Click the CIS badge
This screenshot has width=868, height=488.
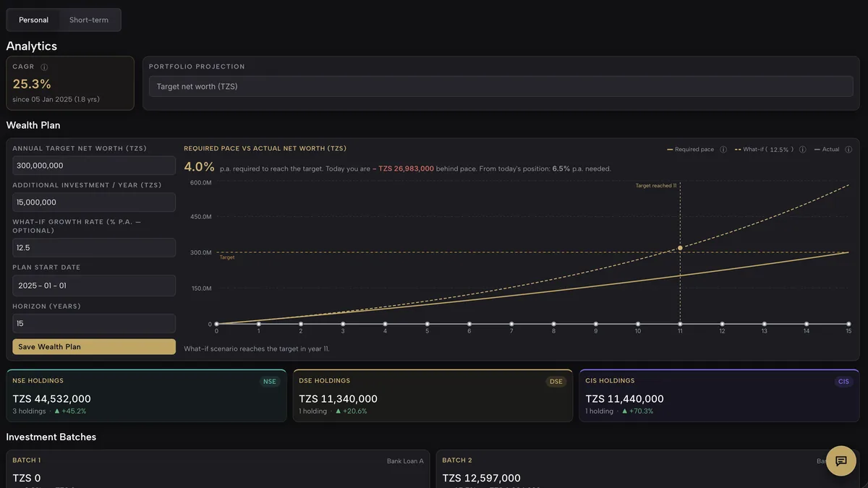[843, 382]
